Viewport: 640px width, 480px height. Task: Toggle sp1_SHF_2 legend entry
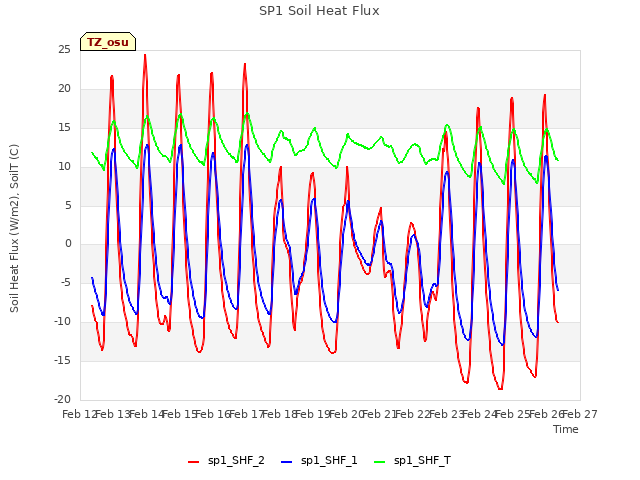pyautogui.click(x=226, y=461)
